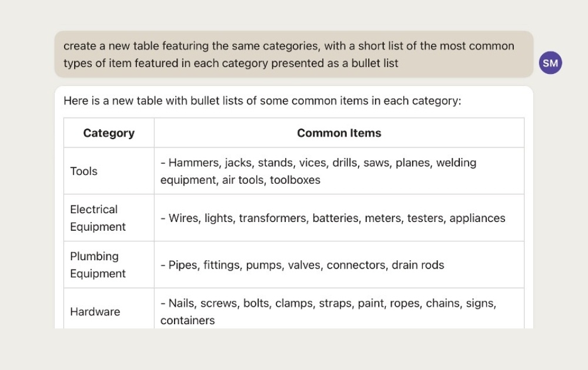
Task: Click the Pipes, fittings, pumps items cell
Action: tap(339, 265)
